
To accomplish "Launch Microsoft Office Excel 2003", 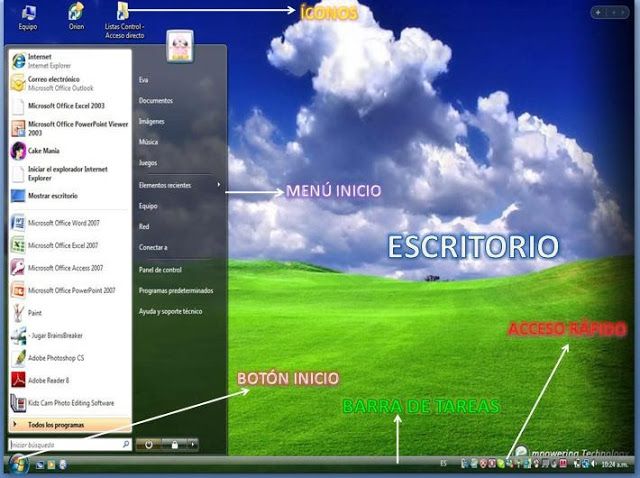I will coord(70,106).
